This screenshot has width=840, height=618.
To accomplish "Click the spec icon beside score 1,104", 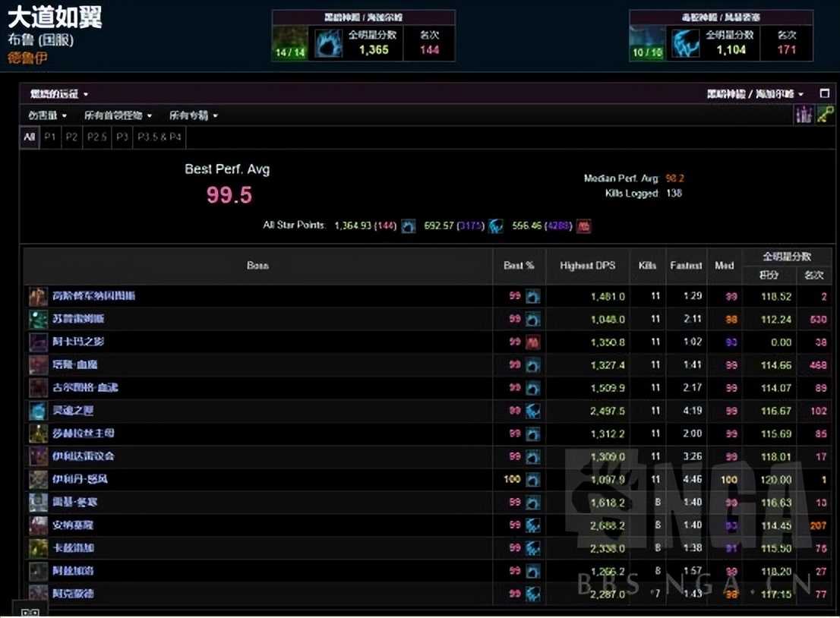I will click(x=684, y=43).
